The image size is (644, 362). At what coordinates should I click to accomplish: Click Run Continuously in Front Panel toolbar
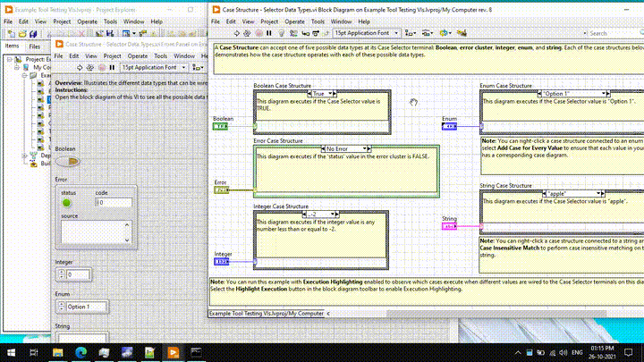90,67
